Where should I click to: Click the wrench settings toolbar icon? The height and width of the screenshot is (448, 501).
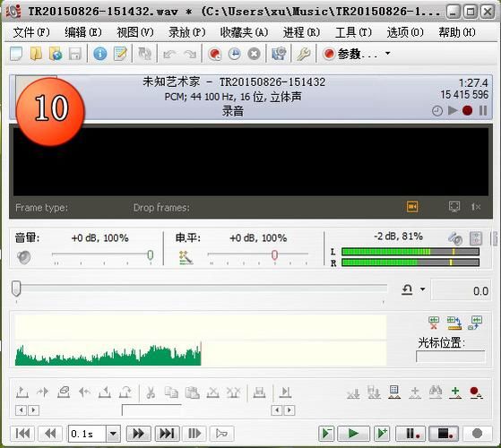pyautogui.click(x=303, y=54)
